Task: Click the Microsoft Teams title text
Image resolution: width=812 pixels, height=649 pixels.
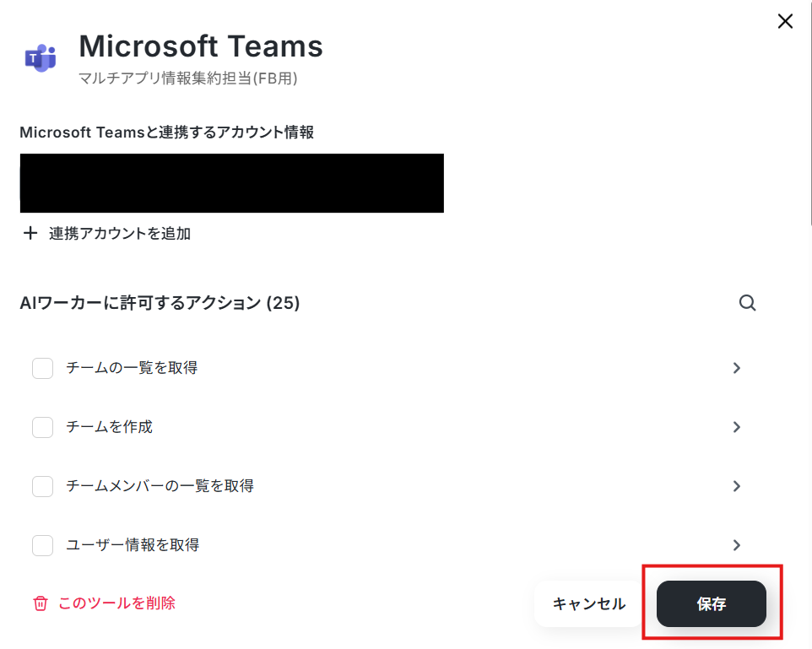Action: [x=201, y=46]
